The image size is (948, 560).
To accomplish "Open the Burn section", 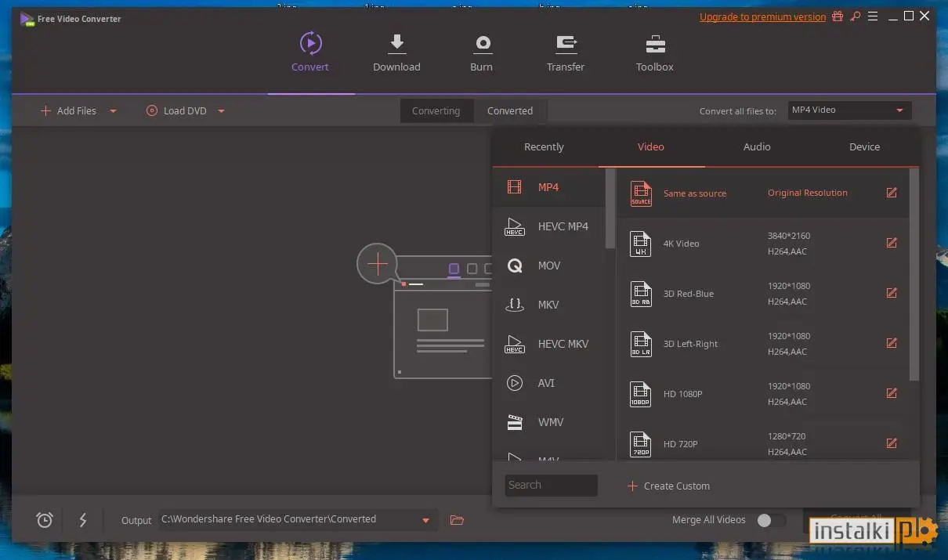I will coord(482,52).
